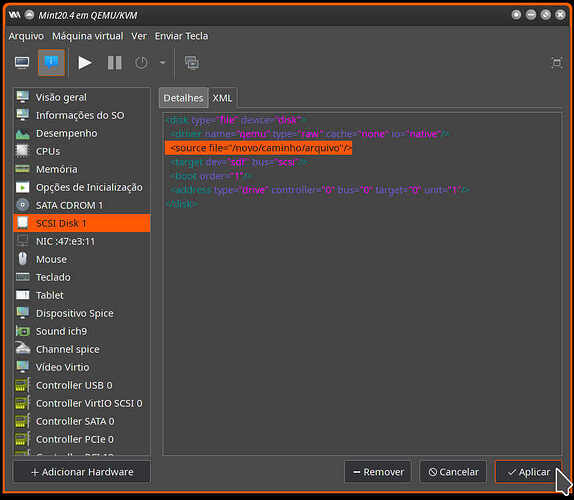Select Controller VirtIO SCSI 0
This screenshot has width=574, height=500.
click(82, 403)
